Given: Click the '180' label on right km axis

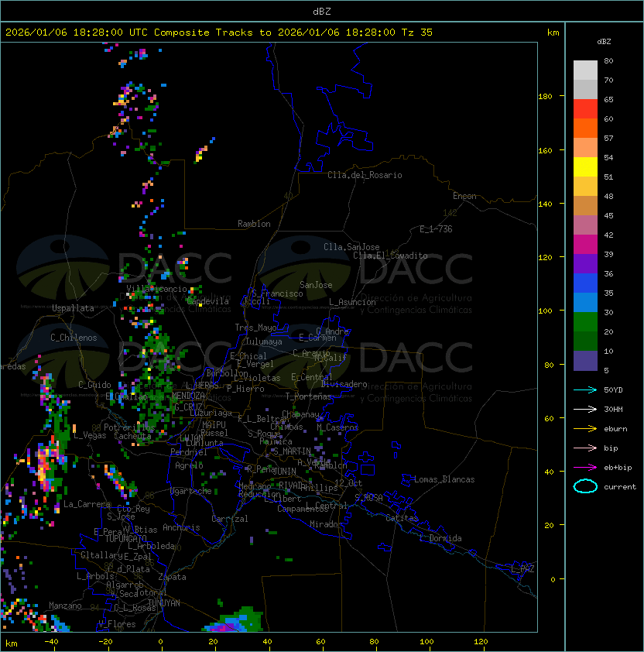Looking at the screenshot, I should [545, 96].
